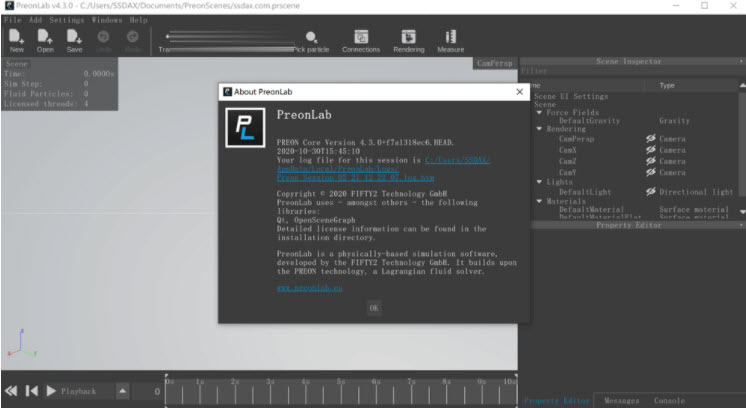Open the Connections editor
The height and width of the screenshot is (408, 746).
361,40
